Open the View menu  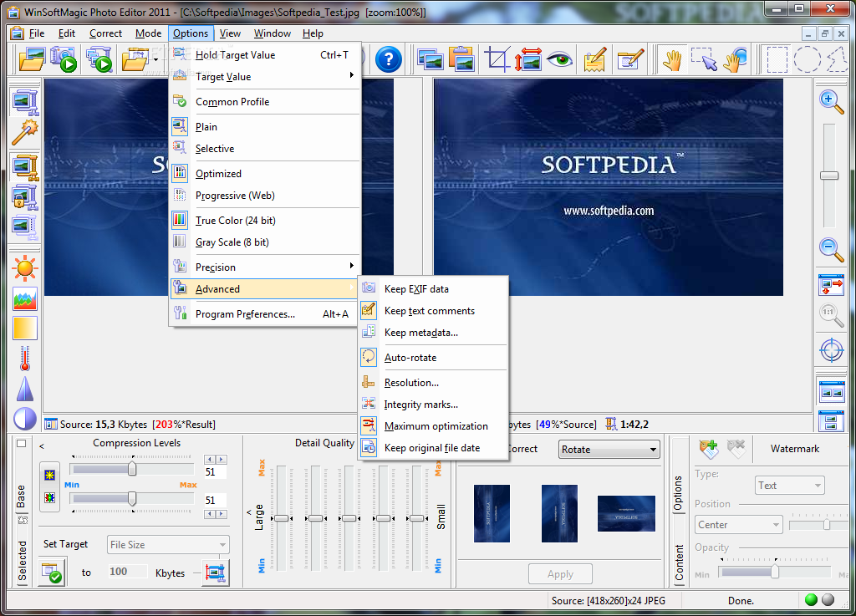click(x=230, y=33)
